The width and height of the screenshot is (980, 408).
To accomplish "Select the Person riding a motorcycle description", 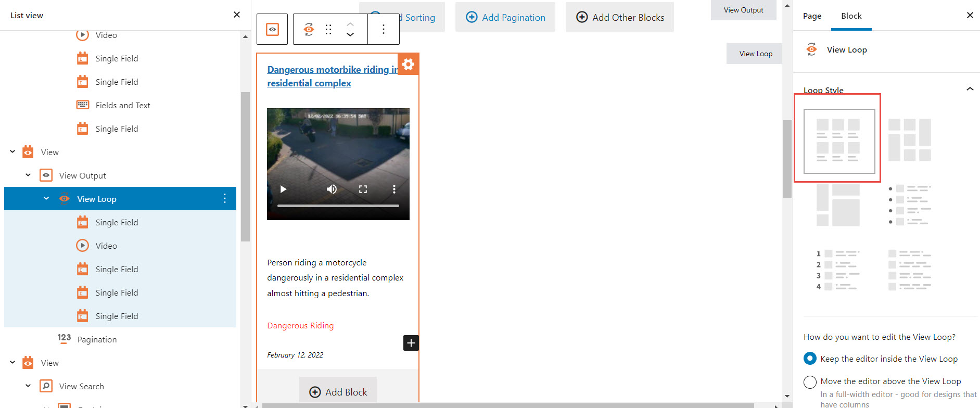I will coord(335,278).
